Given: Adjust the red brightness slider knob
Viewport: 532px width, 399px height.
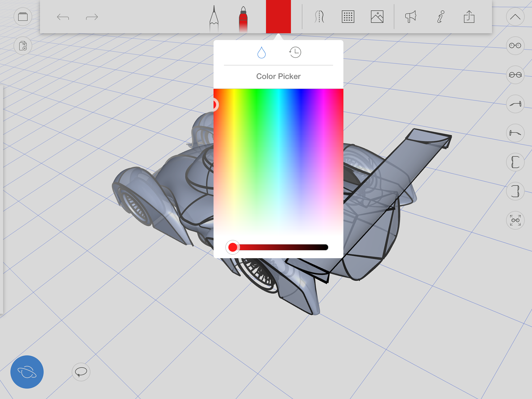Looking at the screenshot, I should coord(233,247).
